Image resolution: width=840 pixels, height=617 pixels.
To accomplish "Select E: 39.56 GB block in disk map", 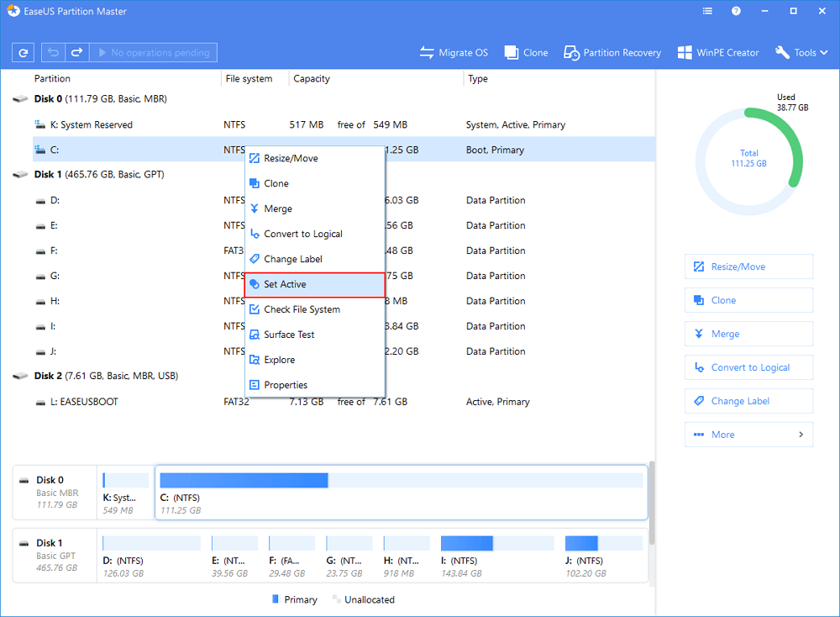I will click(234, 556).
